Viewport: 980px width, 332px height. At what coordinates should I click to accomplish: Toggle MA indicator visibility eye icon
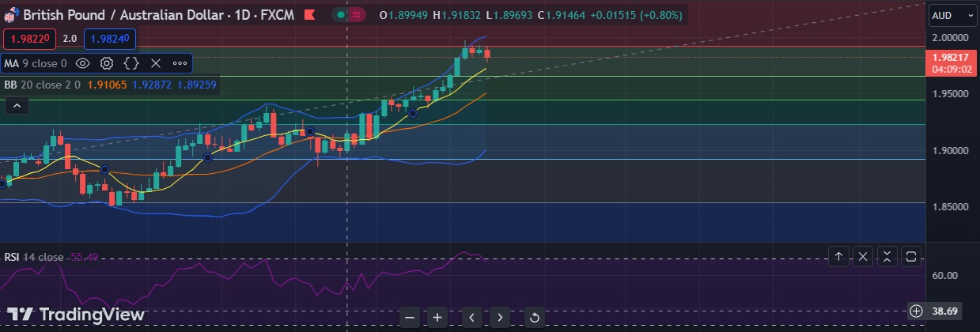coord(82,62)
